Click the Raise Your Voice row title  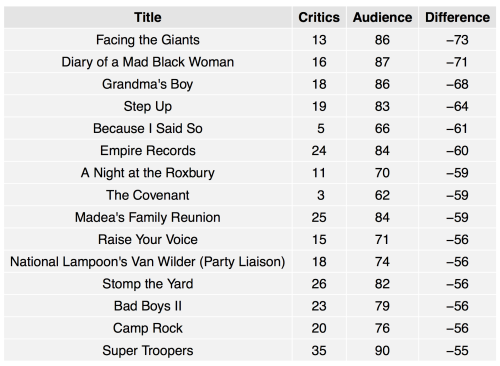click(148, 239)
